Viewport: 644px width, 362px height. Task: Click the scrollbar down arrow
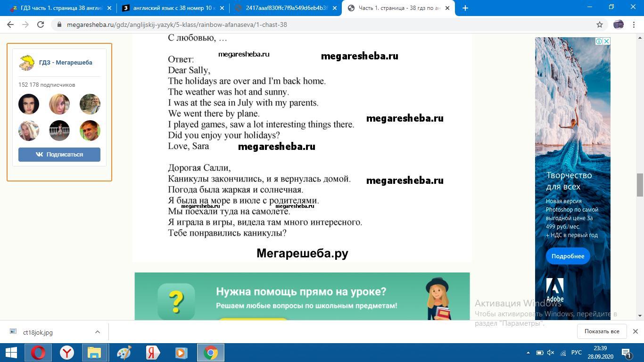coord(640,316)
